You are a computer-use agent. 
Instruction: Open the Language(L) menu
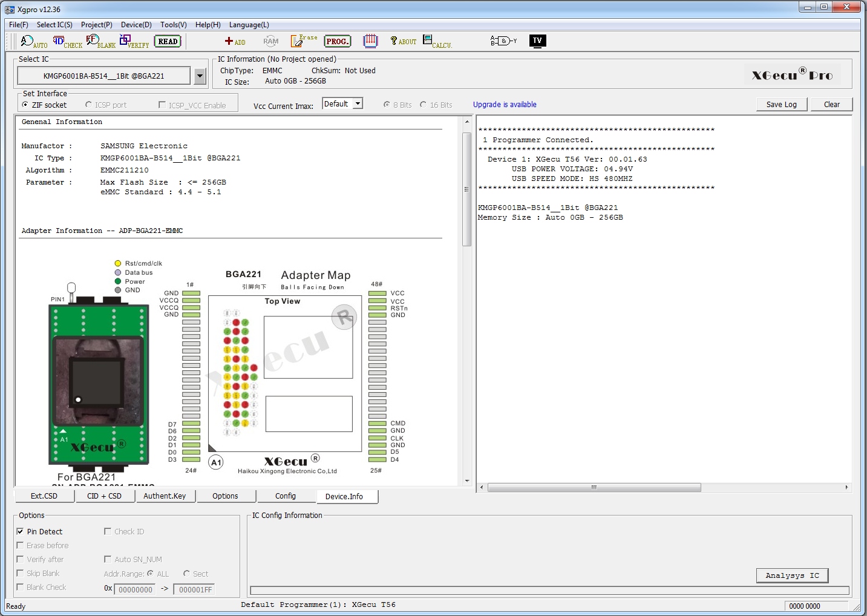pyautogui.click(x=249, y=25)
